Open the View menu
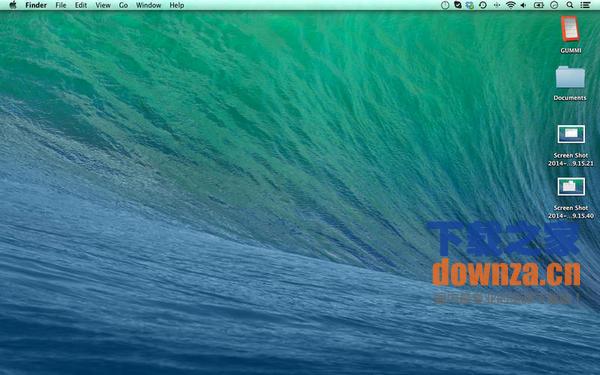The width and height of the screenshot is (600, 375). (103, 5)
